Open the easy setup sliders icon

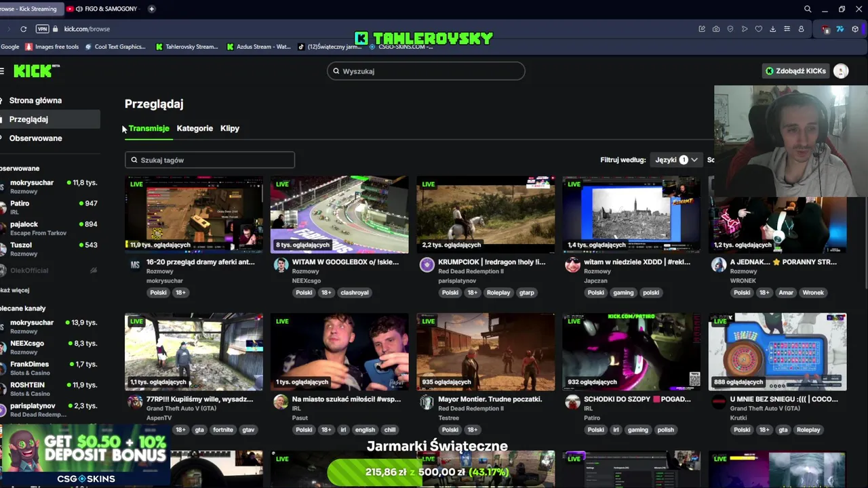[787, 29]
